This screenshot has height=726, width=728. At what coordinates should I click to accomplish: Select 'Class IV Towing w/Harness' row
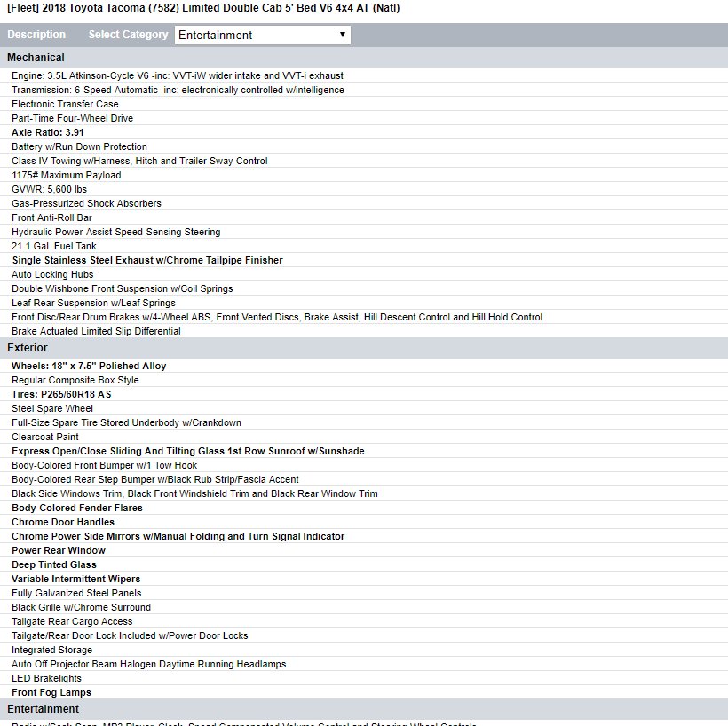pos(364,161)
